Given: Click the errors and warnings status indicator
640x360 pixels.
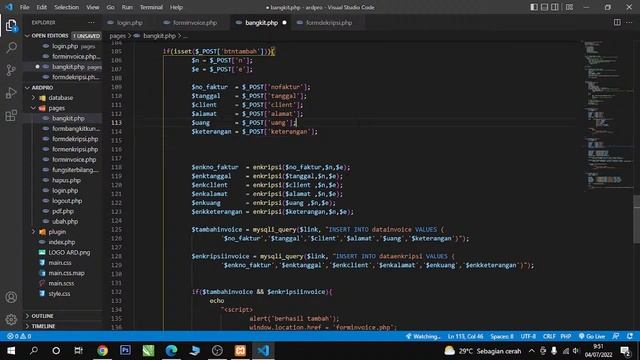Looking at the screenshot, I should [19, 336].
